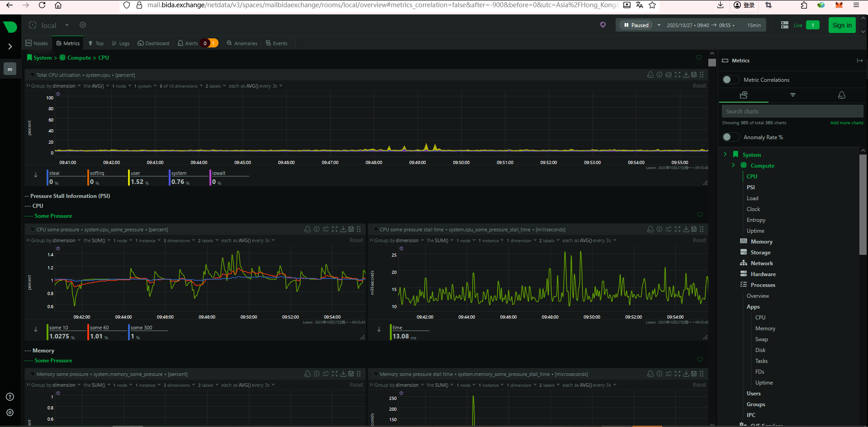Click the 'Add more charts' link
This screenshot has width=868, height=427.
click(846, 123)
